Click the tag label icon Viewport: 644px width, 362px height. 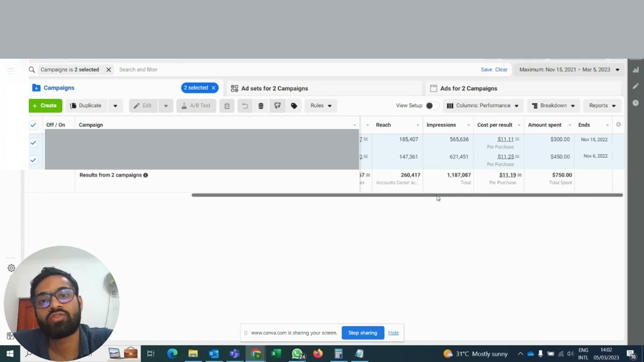coord(294,106)
